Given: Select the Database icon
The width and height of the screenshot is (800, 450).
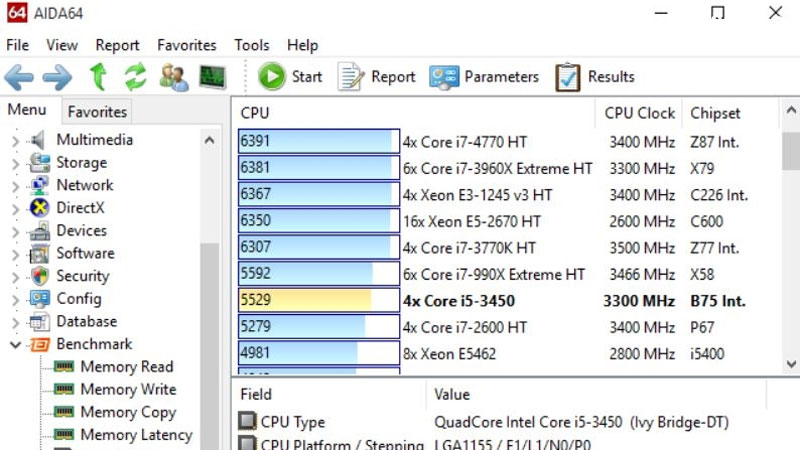Looking at the screenshot, I should click(x=39, y=321).
